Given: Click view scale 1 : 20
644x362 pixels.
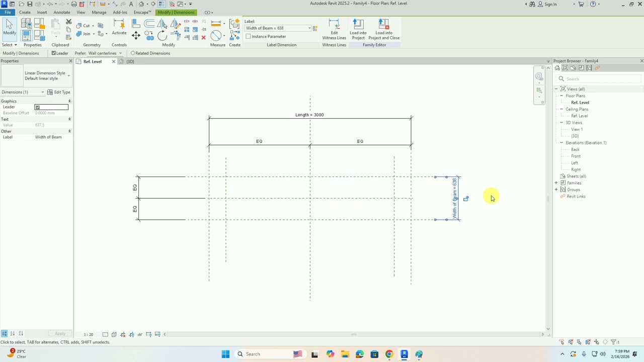Looking at the screenshot, I should (89, 334).
